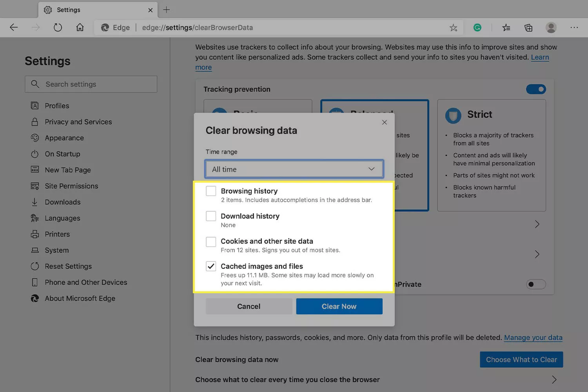This screenshot has height=392, width=588.
Task: Close the Settings tab
Action: [151, 10]
